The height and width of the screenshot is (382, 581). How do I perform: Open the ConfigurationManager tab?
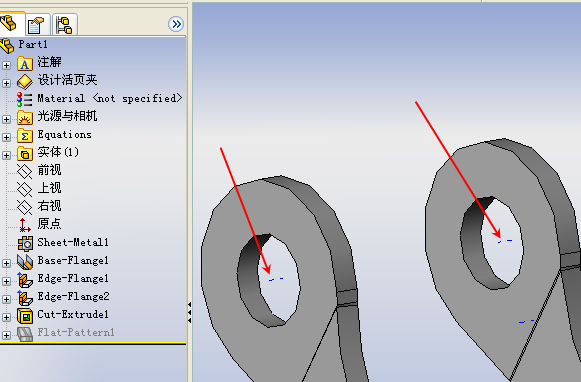pyautogui.click(x=64, y=24)
